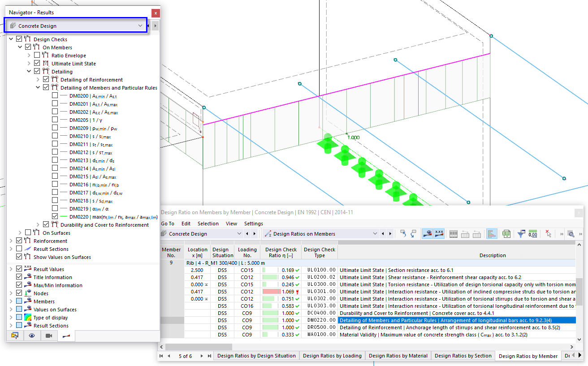This screenshot has width=588, height=366.
Task: Click the red 1.069 ratio bar cell
Action: click(281, 292)
